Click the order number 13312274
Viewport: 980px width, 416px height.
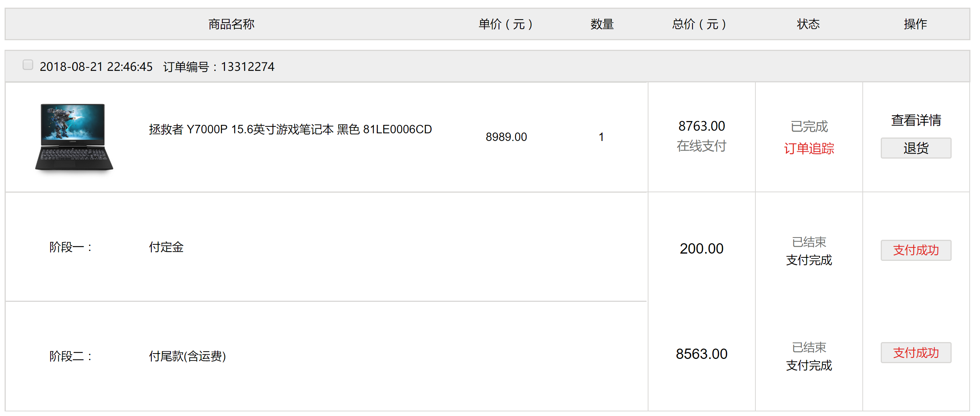(248, 67)
